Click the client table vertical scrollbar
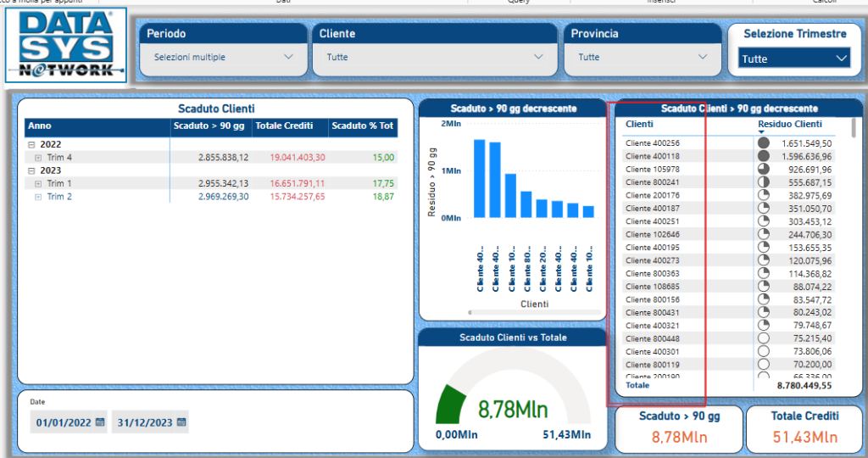Image resolution: width=868 pixels, height=458 pixels. coord(853,127)
